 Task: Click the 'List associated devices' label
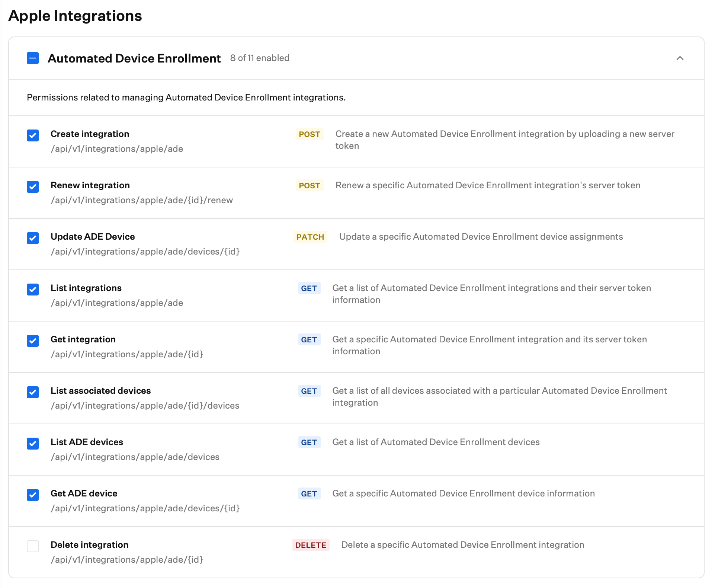tap(101, 391)
